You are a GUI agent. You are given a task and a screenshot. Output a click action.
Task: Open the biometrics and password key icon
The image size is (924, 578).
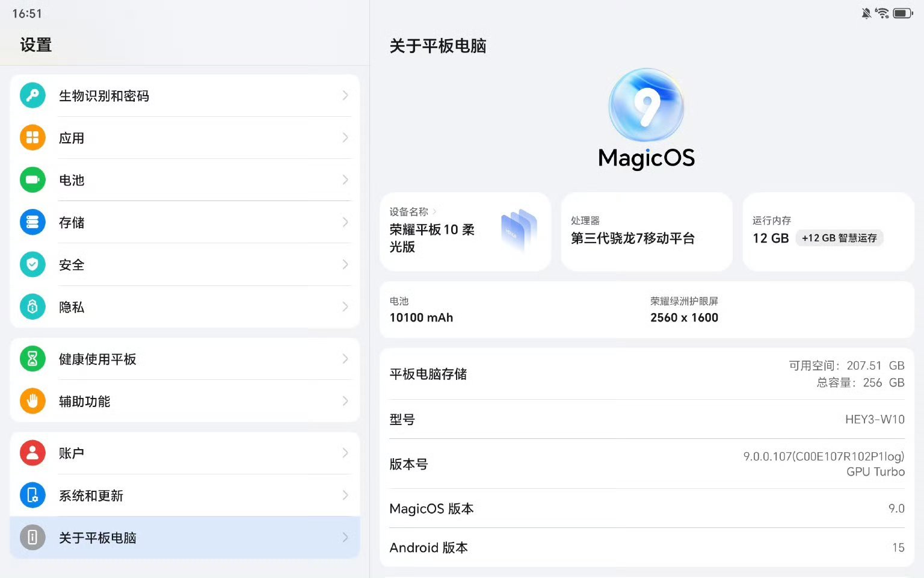32,95
